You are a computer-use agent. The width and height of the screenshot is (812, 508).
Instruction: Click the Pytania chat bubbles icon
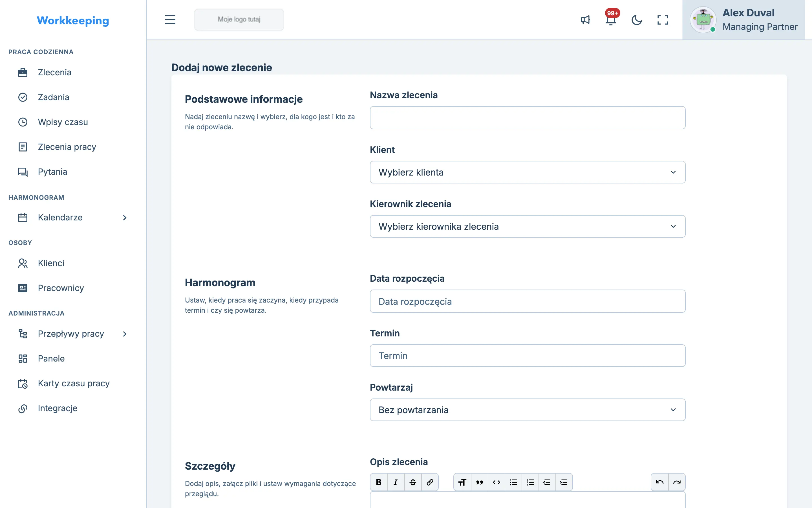tap(23, 172)
